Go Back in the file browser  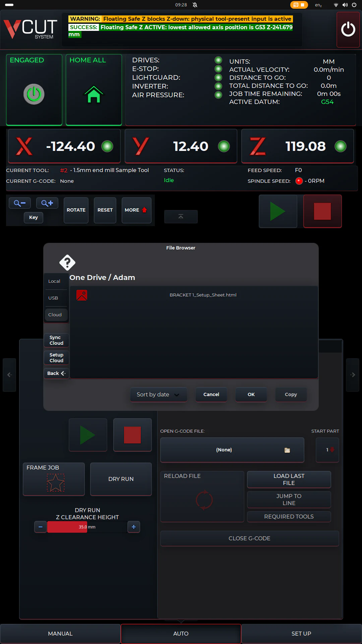coord(56,373)
